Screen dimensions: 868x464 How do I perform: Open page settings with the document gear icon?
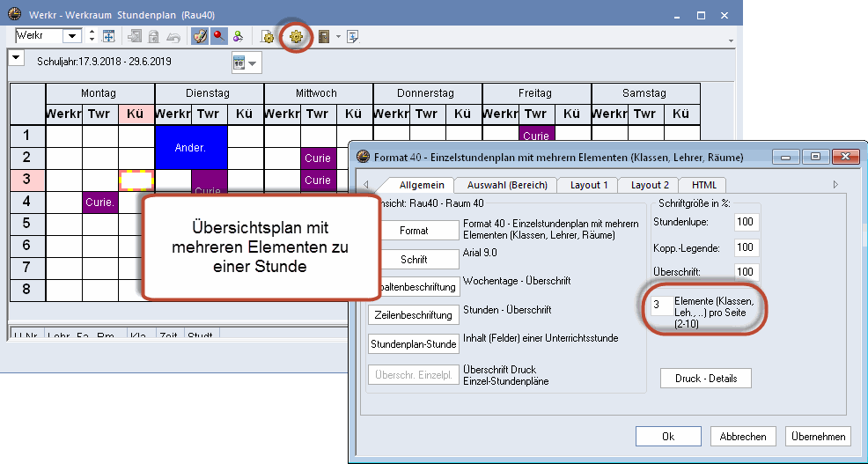(x=268, y=37)
